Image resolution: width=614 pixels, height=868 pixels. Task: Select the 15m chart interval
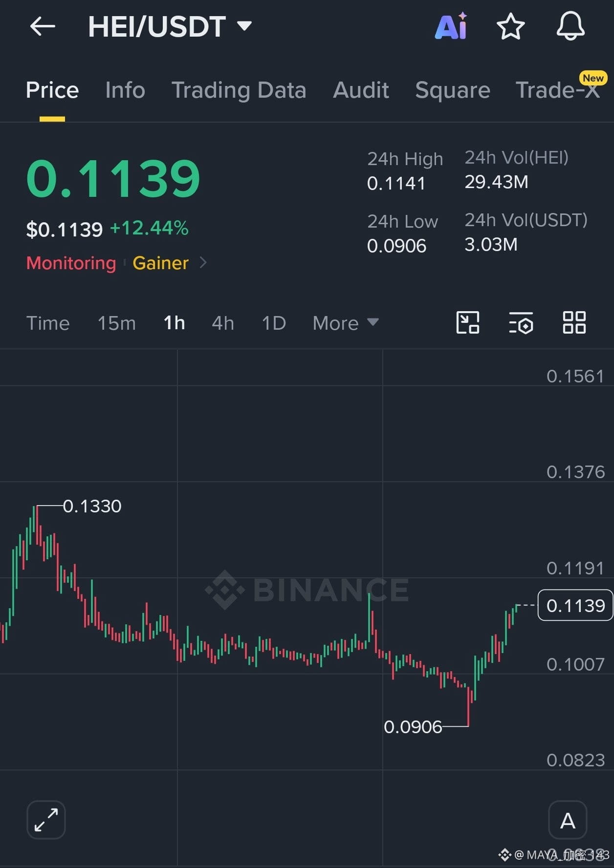pos(117,323)
